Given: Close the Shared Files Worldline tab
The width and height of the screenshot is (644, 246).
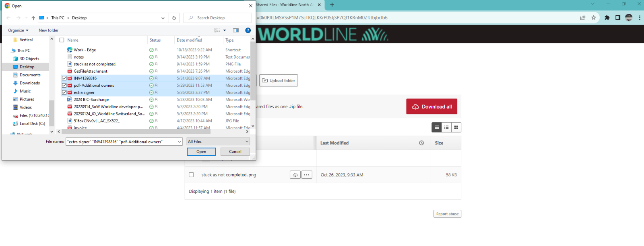Looking at the screenshot, I should point(319,5).
